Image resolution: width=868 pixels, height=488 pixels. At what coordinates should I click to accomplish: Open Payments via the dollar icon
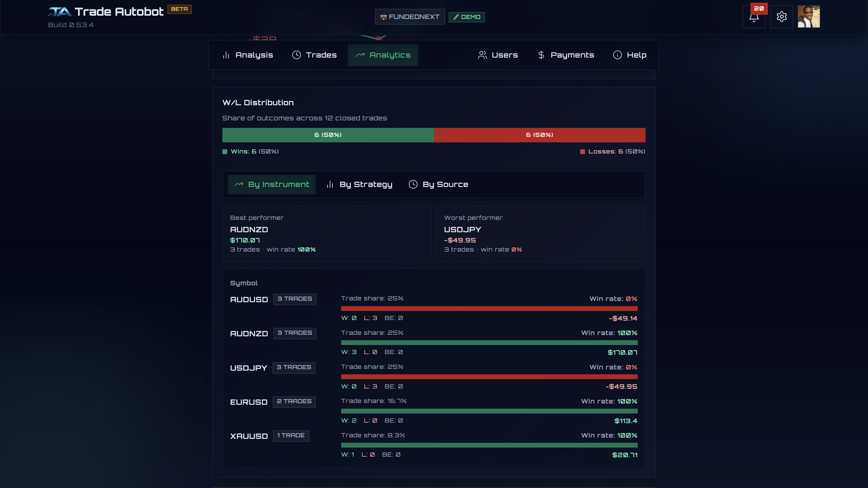541,55
